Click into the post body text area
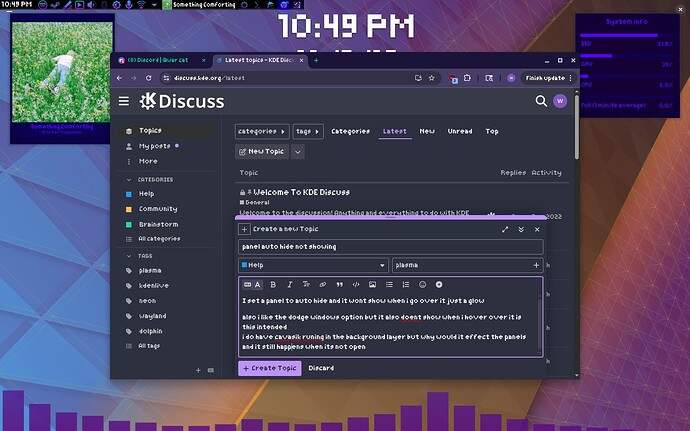690x431 pixels. (389, 324)
